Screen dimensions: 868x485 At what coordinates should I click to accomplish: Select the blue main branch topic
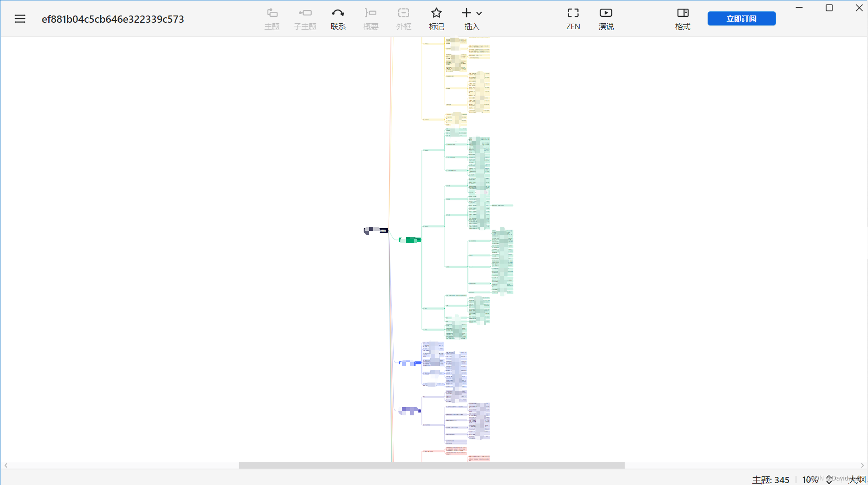410,363
